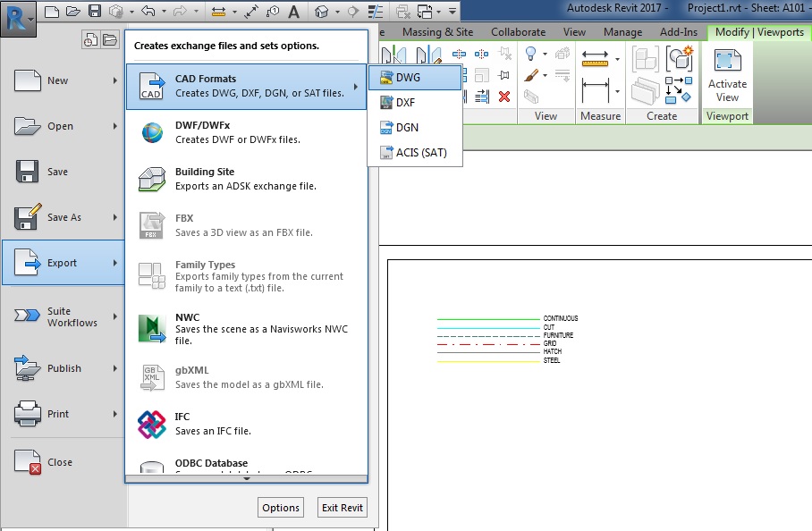
Task: Click the Undo arrow in quick access toolbar
Action: pos(148,11)
